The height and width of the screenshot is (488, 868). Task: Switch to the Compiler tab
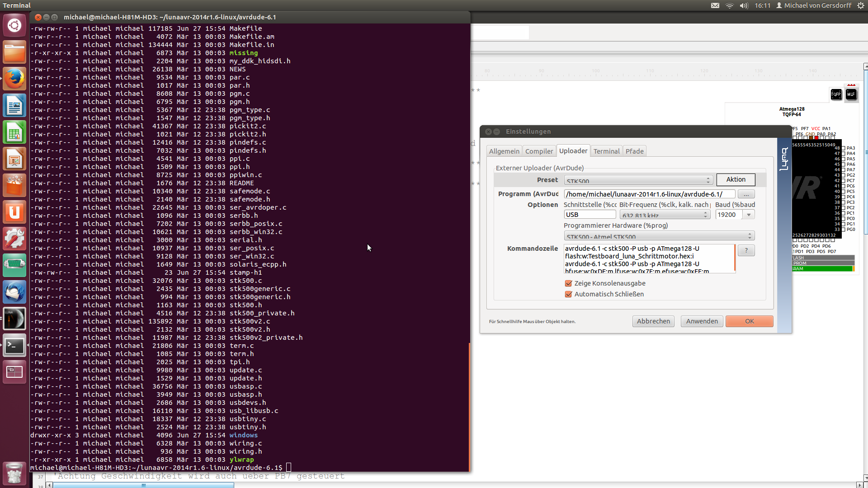[x=539, y=151]
